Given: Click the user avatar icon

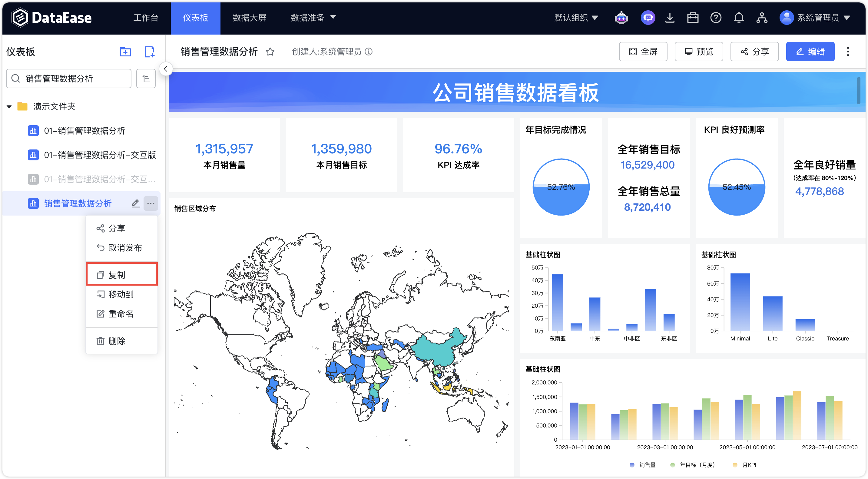Looking at the screenshot, I should pos(787,18).
